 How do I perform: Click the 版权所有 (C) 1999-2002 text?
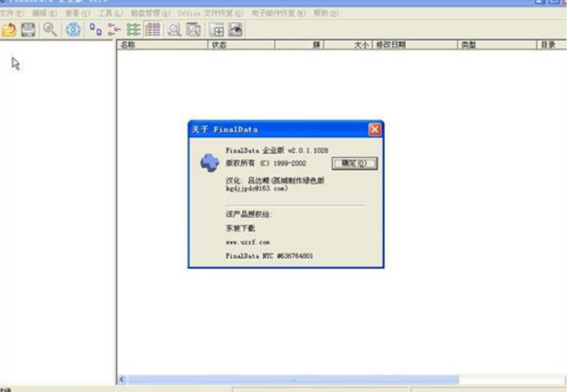(266, 163)
